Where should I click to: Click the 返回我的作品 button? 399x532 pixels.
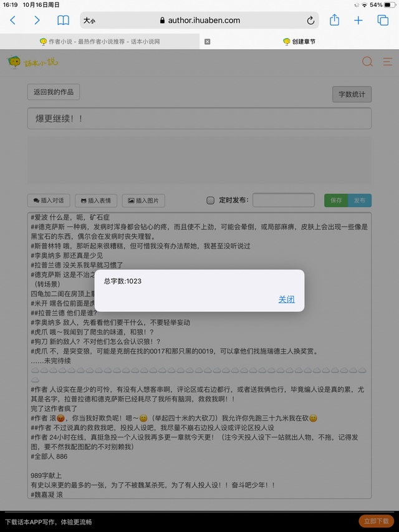53,92
